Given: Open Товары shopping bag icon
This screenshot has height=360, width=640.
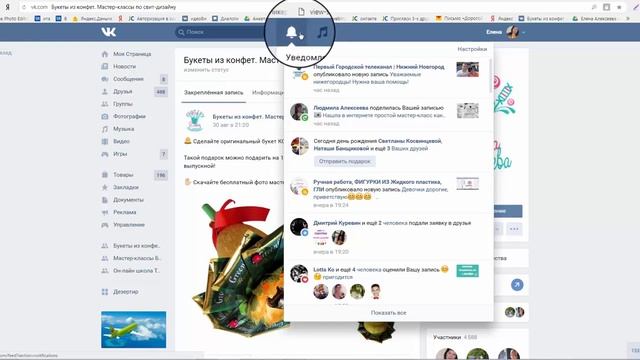Looking at the screenshot, I should tap(105, 175).
